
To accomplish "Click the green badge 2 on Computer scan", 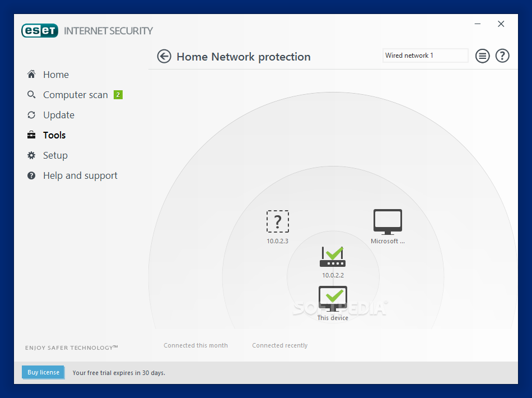I will tap(118, 95).
